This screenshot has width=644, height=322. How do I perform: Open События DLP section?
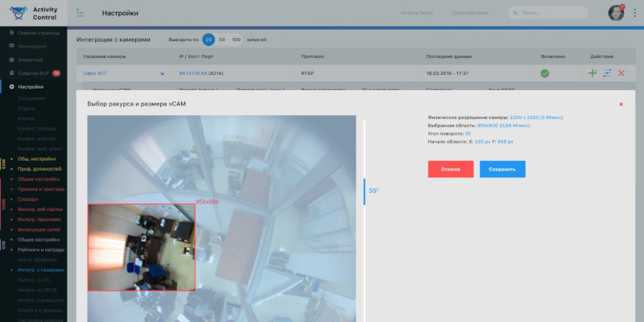click(x=33, y=73)
